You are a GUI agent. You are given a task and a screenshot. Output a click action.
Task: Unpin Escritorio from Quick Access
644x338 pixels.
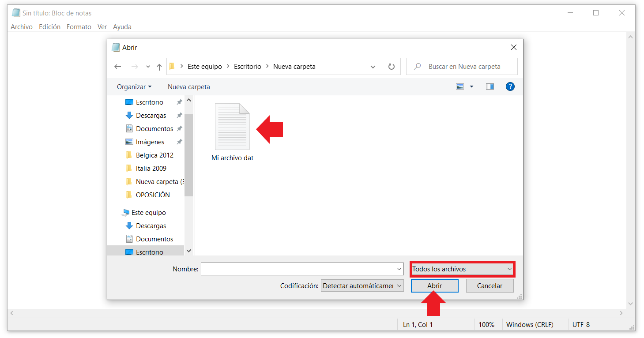point(179,102)
